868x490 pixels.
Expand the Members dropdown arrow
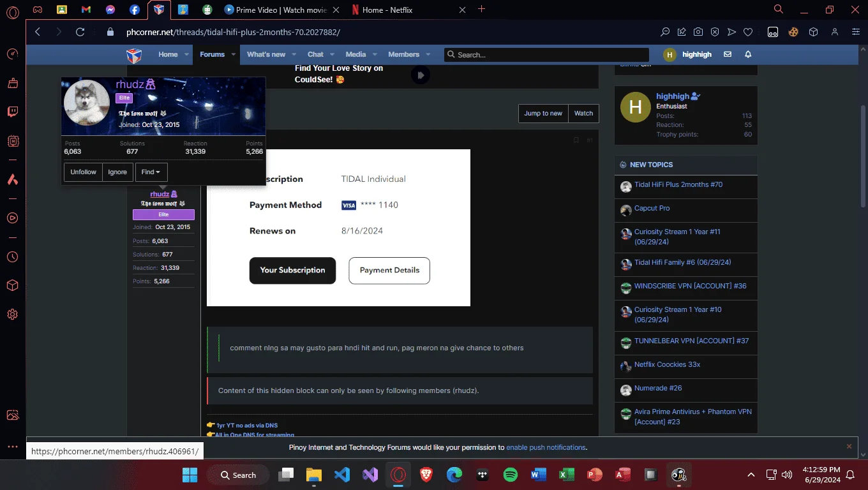(x=428, y=55)
